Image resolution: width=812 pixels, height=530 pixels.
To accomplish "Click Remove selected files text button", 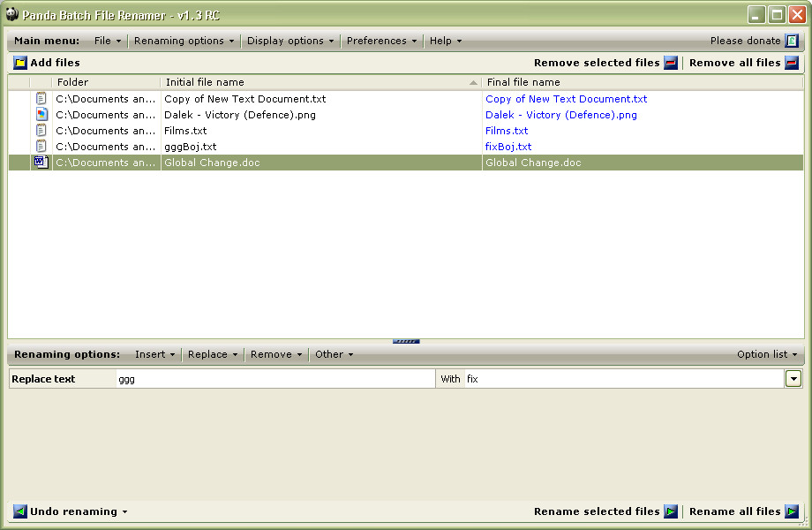I will [597, 63].
